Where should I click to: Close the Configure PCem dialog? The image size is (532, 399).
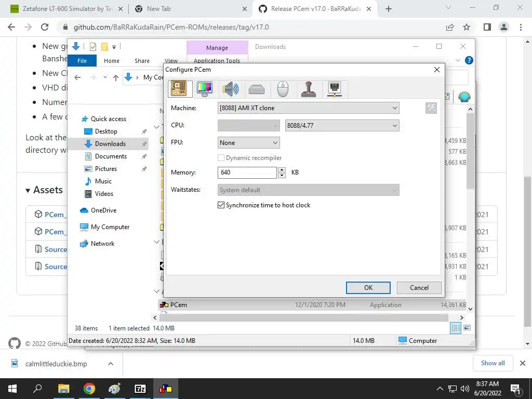(436, 70)
